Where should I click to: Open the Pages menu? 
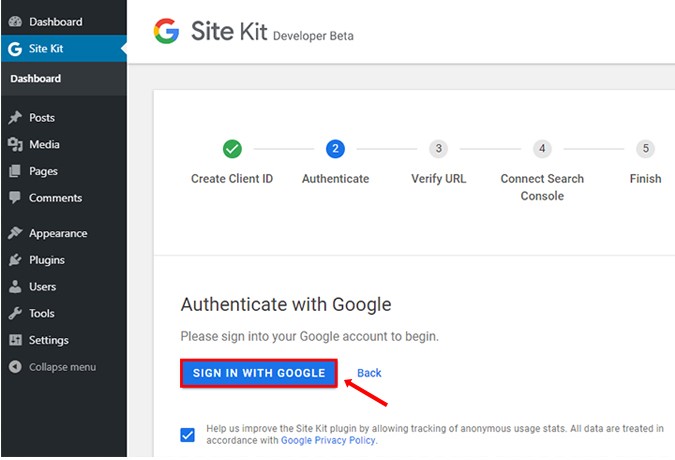(x=64, y=171)
